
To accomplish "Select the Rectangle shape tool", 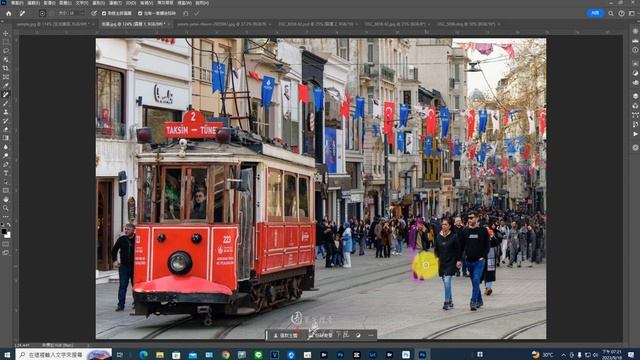I will coord(6,191).
